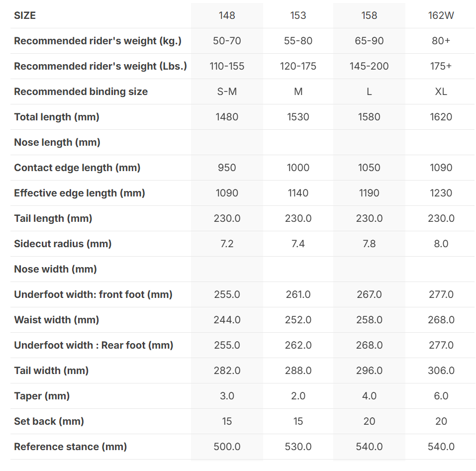Select the Total length value 1530
Viewport: 476px width, 471px height.
coord(298,117)
